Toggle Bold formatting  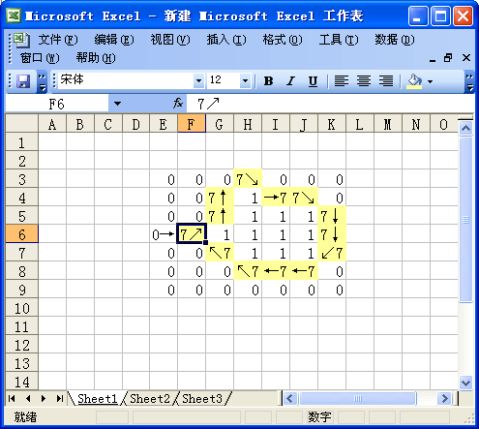[268, 81]
